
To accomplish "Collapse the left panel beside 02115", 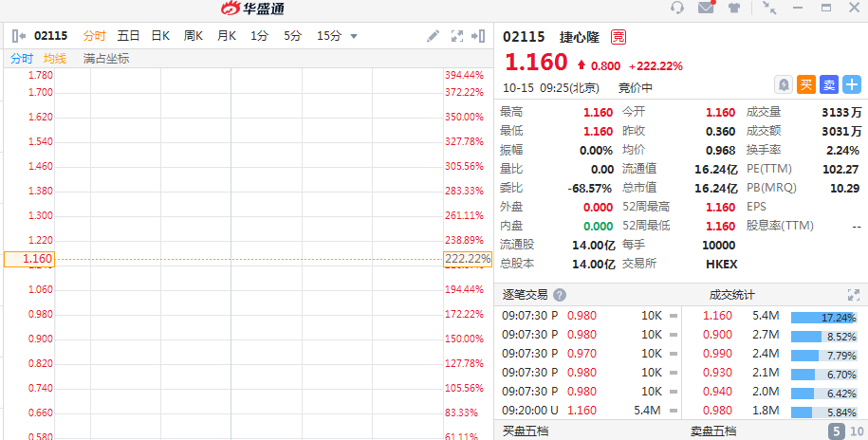I will (19, 37).
